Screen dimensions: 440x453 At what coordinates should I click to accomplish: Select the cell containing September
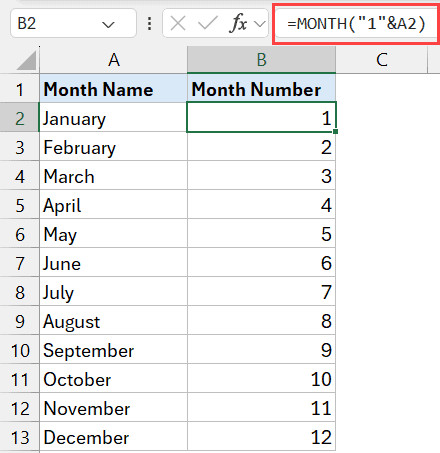pyautogui.click(x=113, y=349)
